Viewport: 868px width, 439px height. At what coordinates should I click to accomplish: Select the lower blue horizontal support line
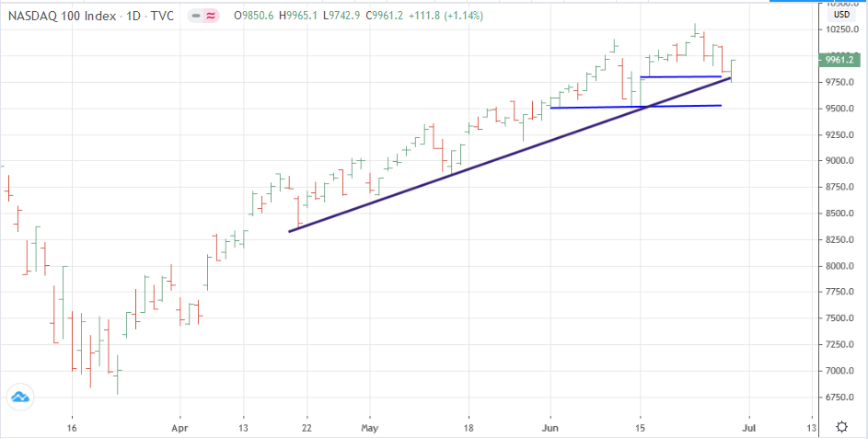tap(635, 107)
